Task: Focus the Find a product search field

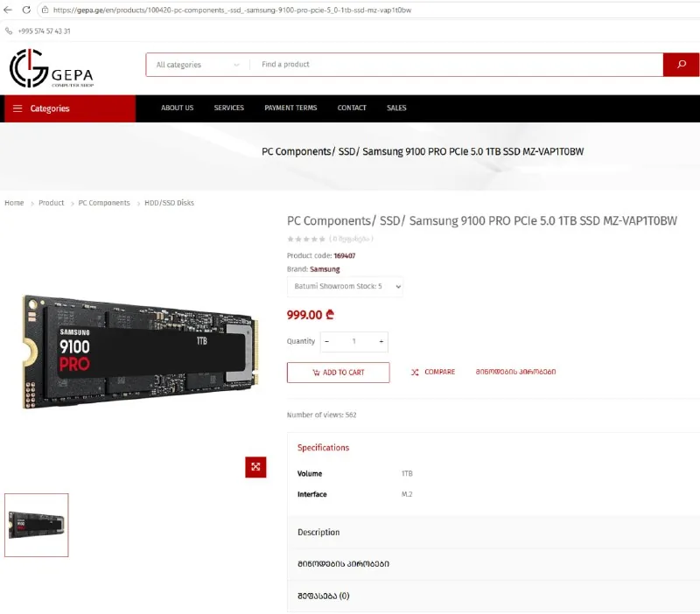Action: pos(455,64)
